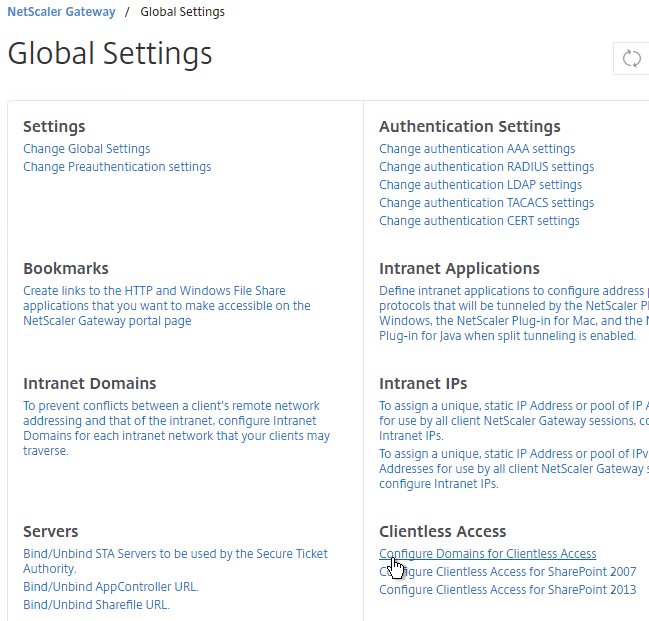Image resolution: width=649 pixels, height=621 pixels.
Task: Click the Settings section heading
Action: 54,126
